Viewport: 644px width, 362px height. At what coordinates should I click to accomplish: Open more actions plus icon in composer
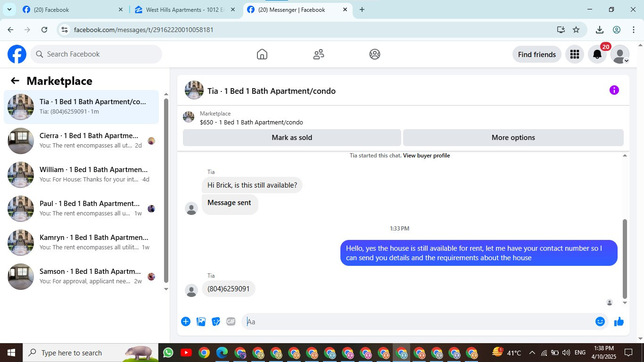pos(186,321)
